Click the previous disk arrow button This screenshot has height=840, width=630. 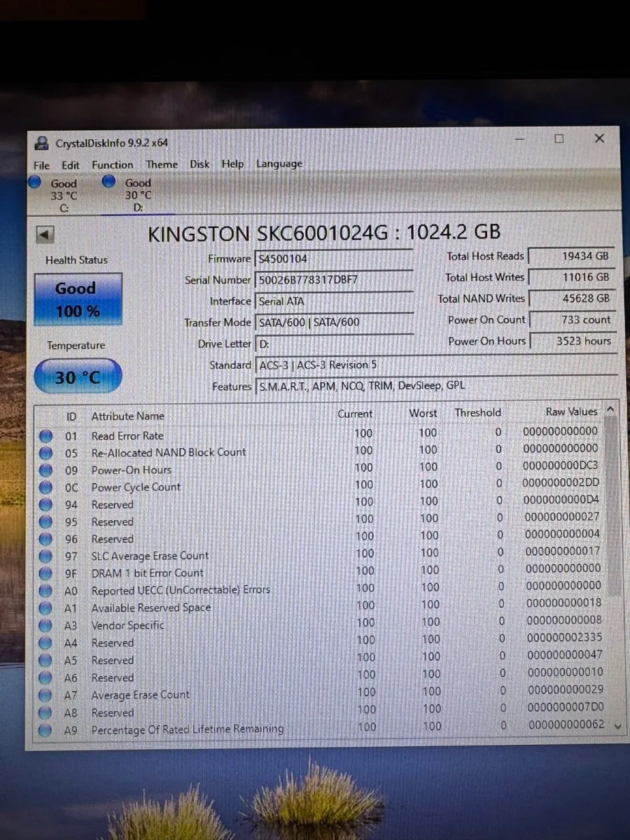pos(45,235)
